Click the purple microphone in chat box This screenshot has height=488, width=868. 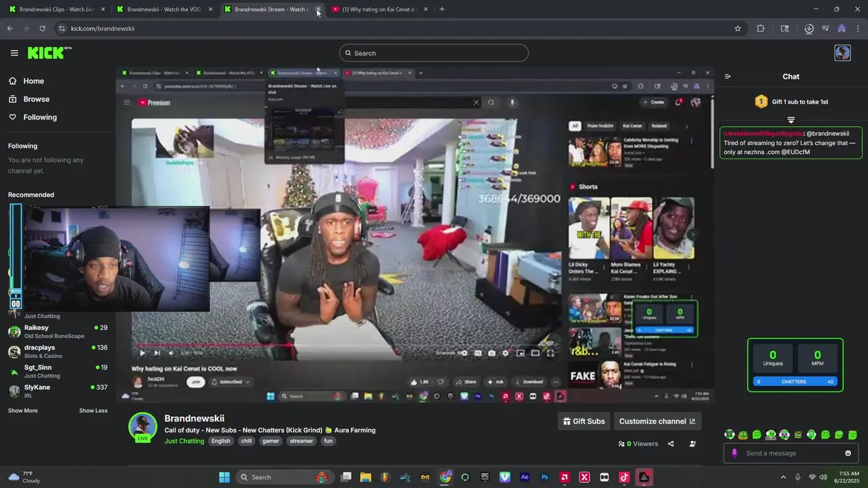[x=734, y=453]
